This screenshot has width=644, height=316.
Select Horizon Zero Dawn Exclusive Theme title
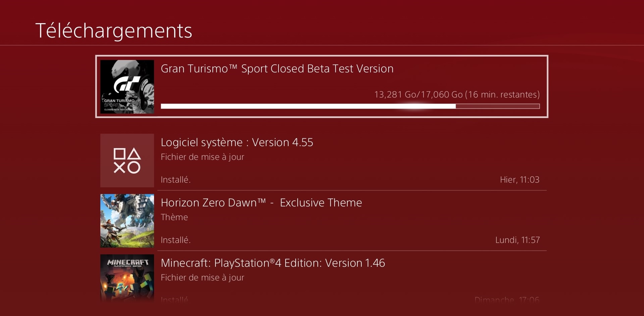click(x=261, y=203)
